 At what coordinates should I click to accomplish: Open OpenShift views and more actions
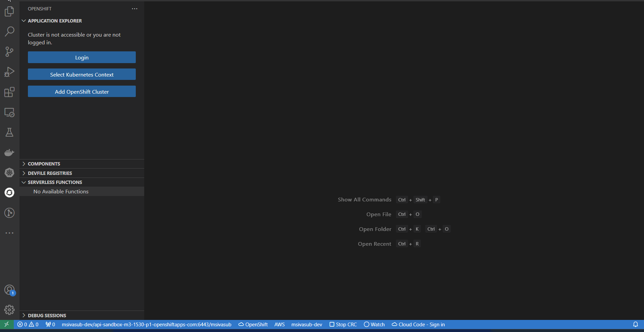tap(134, 9)
